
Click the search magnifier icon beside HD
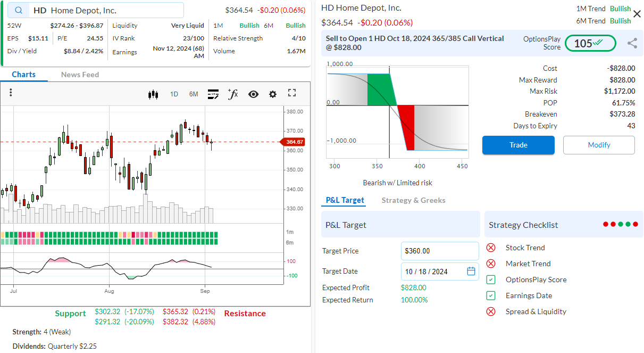(19, 11)
